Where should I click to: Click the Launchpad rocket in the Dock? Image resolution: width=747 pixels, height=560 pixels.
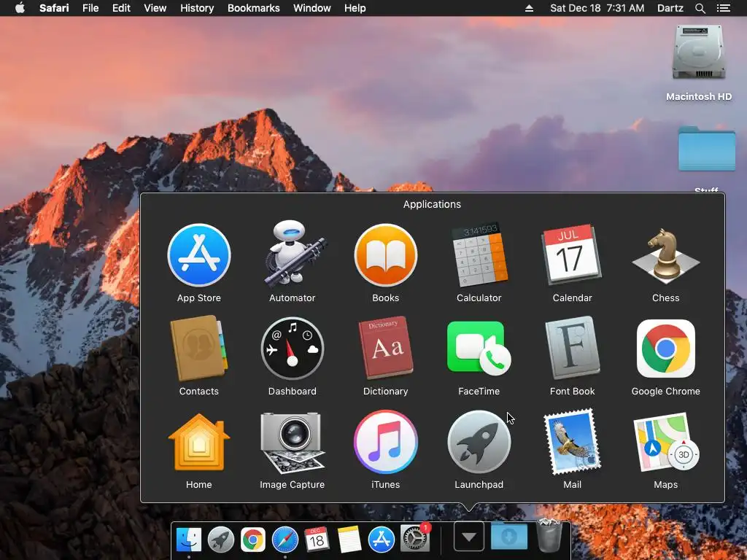tap(220, 540)
